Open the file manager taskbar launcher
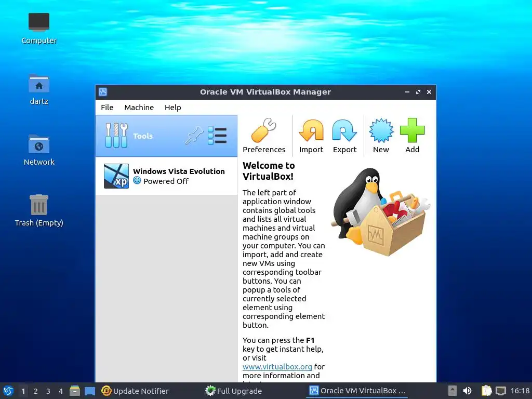532x399 pixels. point(75,391)
